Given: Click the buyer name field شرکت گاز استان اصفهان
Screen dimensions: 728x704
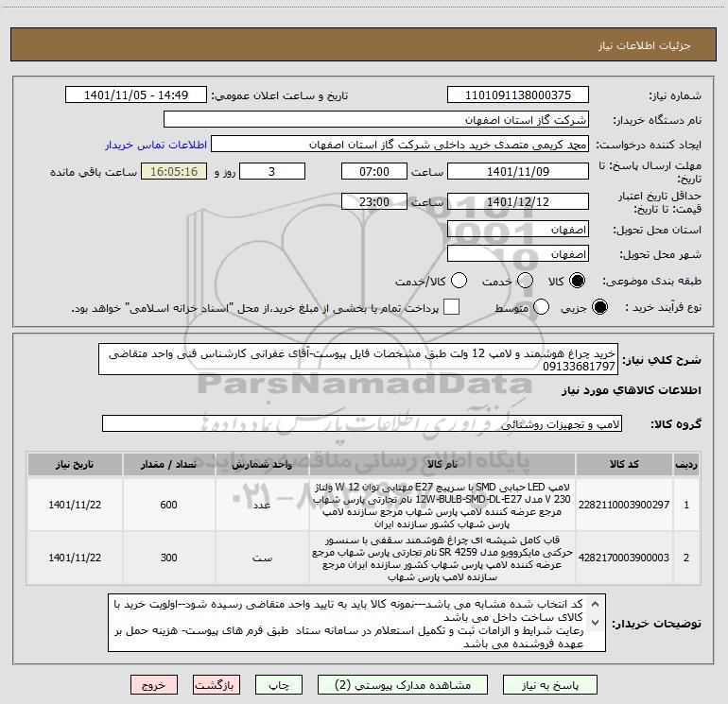Looking at the screenshot, I should pyautogui.click(x=376, y=119).
